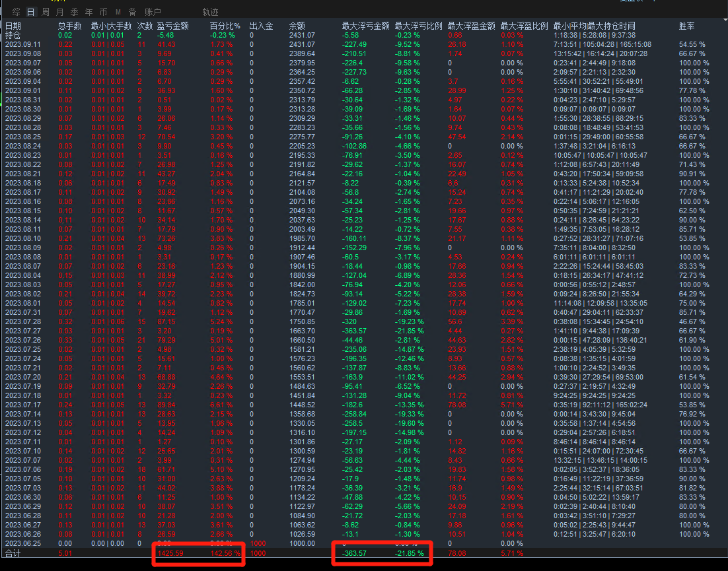This screenshot has width=728, height=571.
Task: Switch to the M tab
Action: (118, 12)
